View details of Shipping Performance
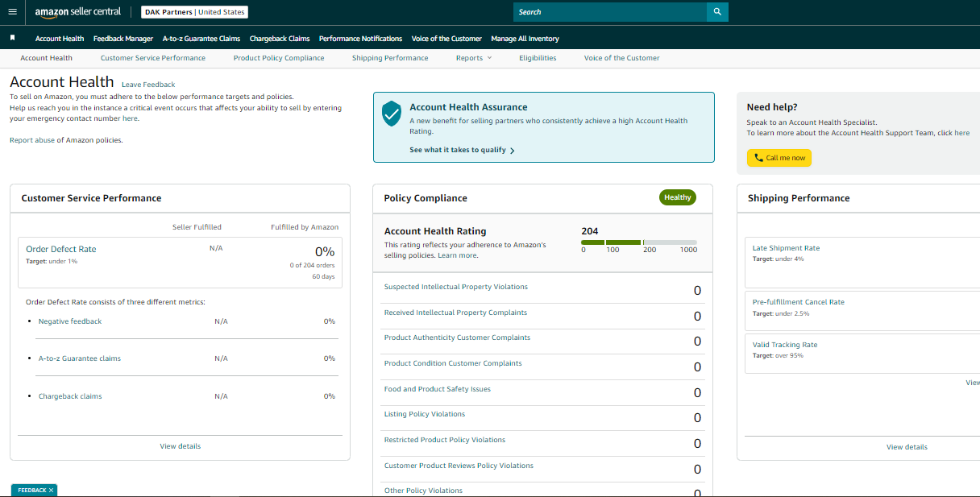This screenshot has height=497, width=980. 907,447
